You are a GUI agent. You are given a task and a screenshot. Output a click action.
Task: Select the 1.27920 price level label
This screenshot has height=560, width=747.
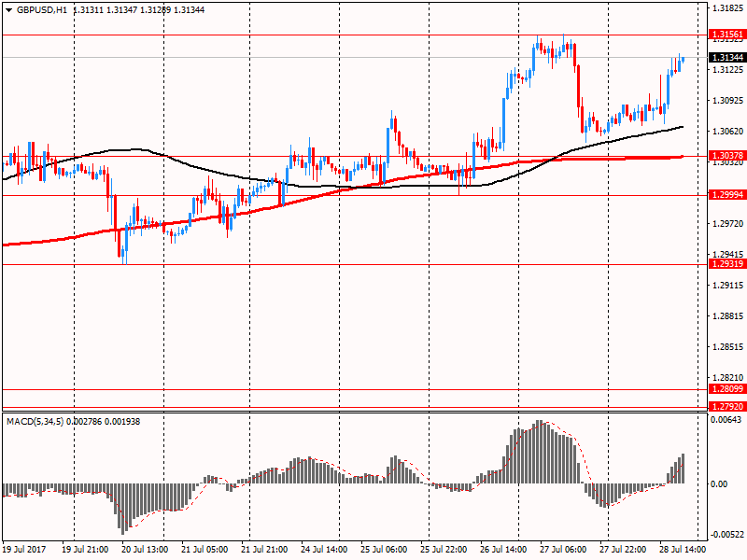point(727,407)
